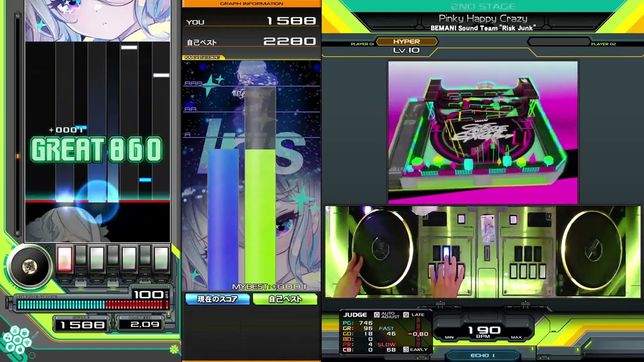Screen dimensions: 644x362
Task: Click the AUTO ADJUST value box showing 0
Action: (376, 315)
